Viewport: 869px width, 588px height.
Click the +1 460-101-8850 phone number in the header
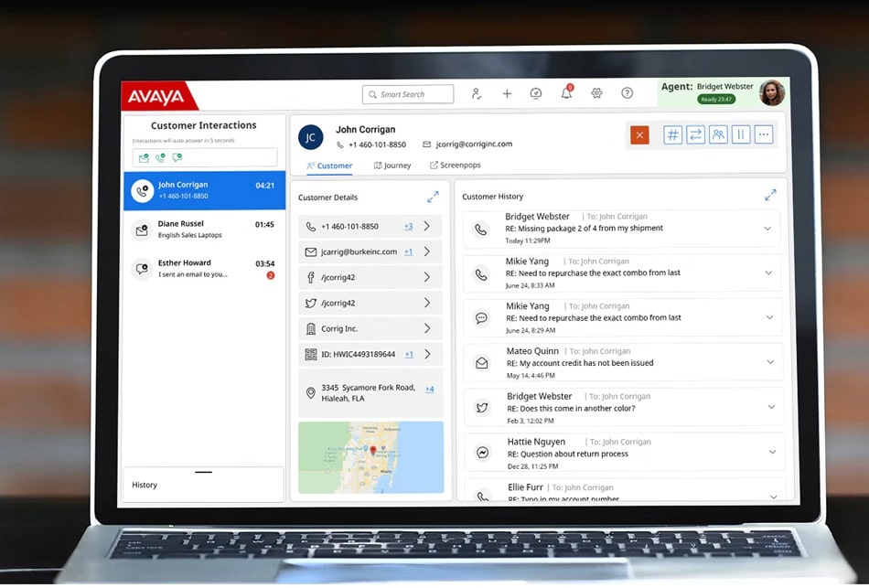[377, 144]
